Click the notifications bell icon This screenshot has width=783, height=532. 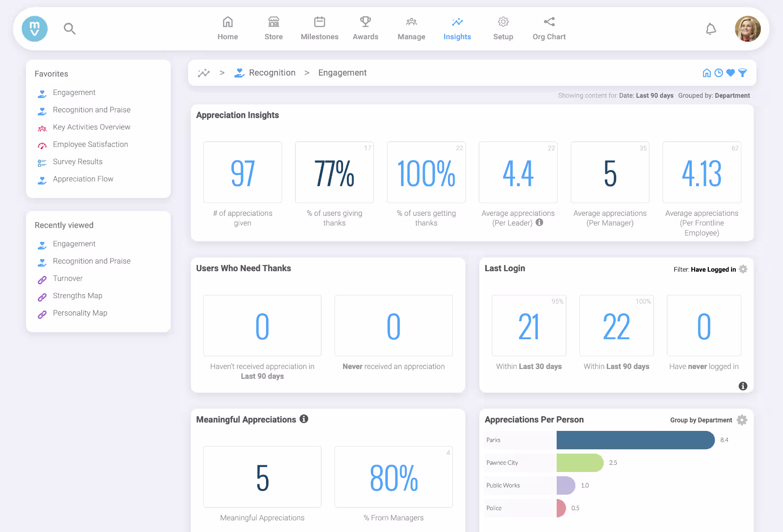point(711,29)
